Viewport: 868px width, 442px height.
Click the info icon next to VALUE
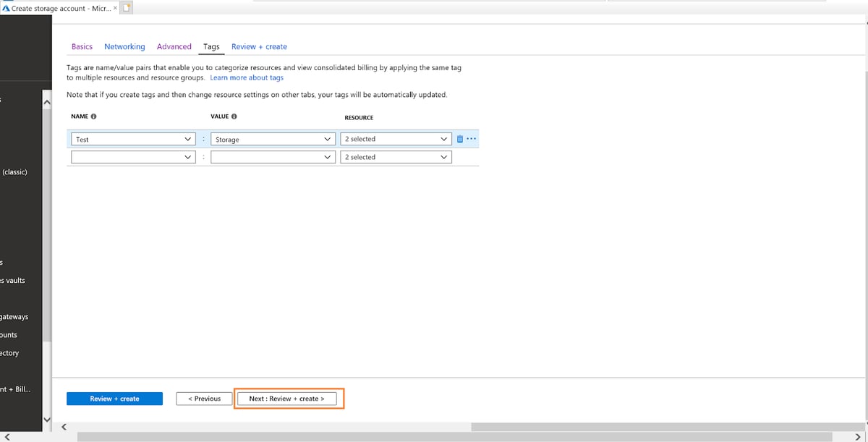click(234, 116)
